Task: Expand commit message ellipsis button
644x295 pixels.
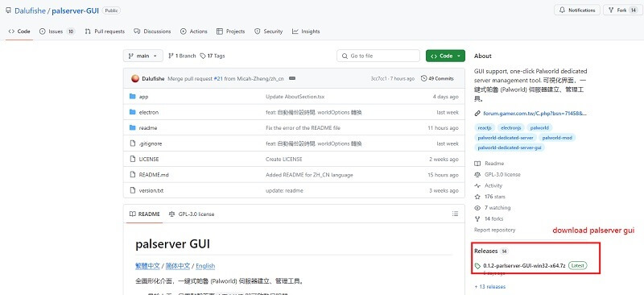Action: (x=292, y=78)
